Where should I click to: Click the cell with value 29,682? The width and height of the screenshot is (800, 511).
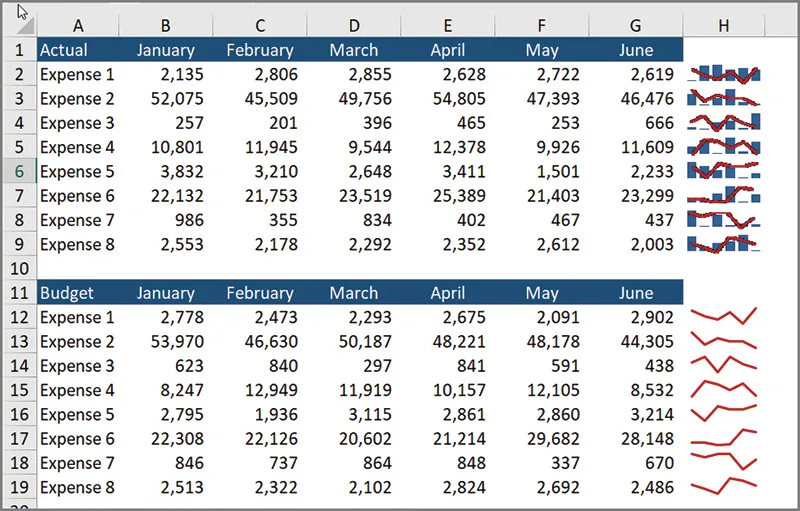(x=542, y=439)
